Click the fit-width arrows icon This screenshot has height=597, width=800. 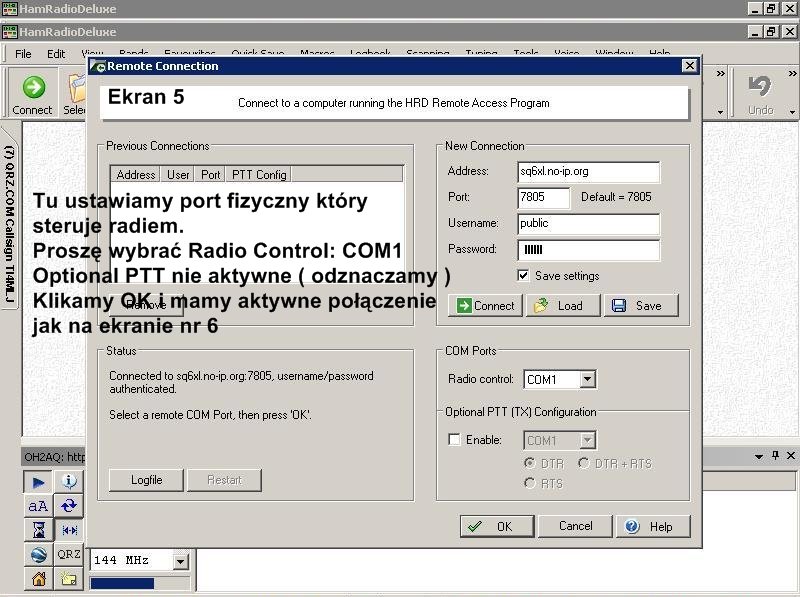(69, 530)
